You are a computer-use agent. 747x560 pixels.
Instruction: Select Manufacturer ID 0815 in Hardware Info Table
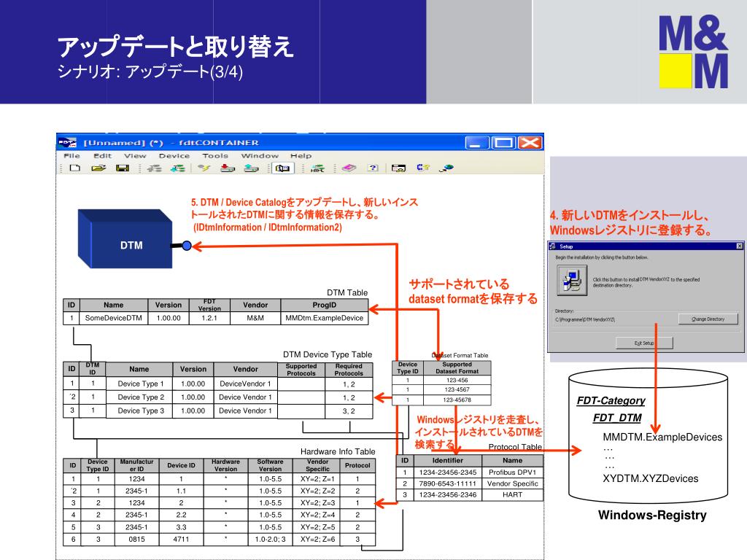pos(136,540)
